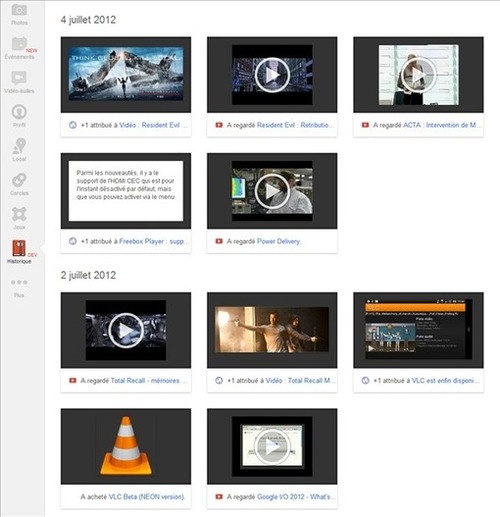Open the Power Delivery link

coord(278,241)
